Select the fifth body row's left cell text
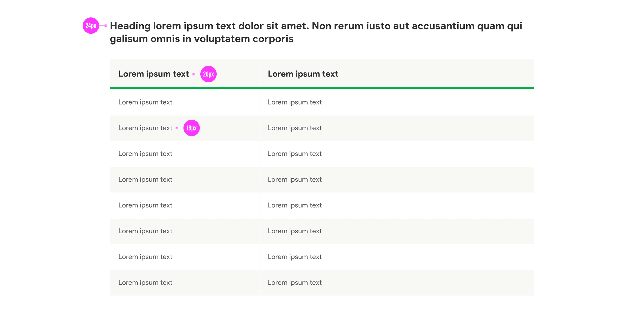Image resolution: width=644 pixels, height=318 pixels. 145,205
